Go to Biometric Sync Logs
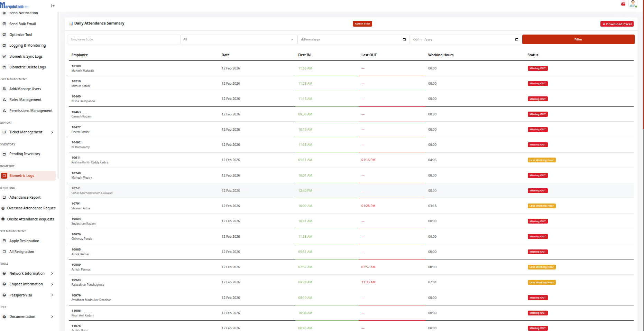This screenshot has width=644, height=331. click(x=26, y=57)
